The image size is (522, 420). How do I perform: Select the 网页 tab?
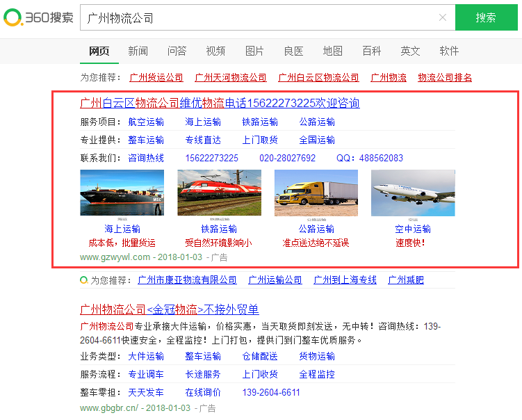click(99, 51)
